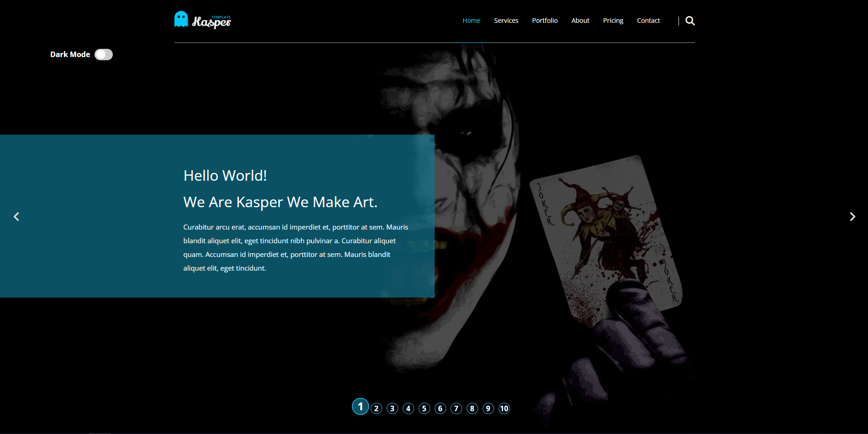Click the Kasper ghost logo icon
Screen dimensions: 868x434
[x=181, y=19]
